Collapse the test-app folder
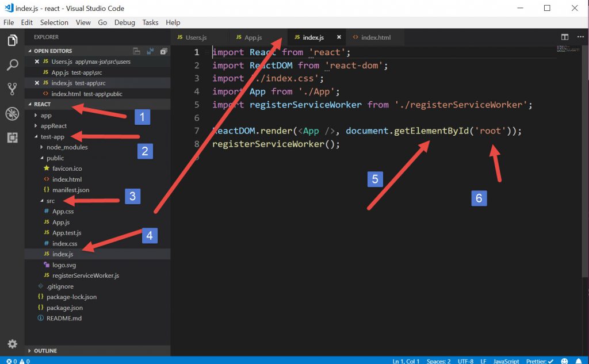The image size is (589, 364). pyautogui.click(x=52, y=137)
